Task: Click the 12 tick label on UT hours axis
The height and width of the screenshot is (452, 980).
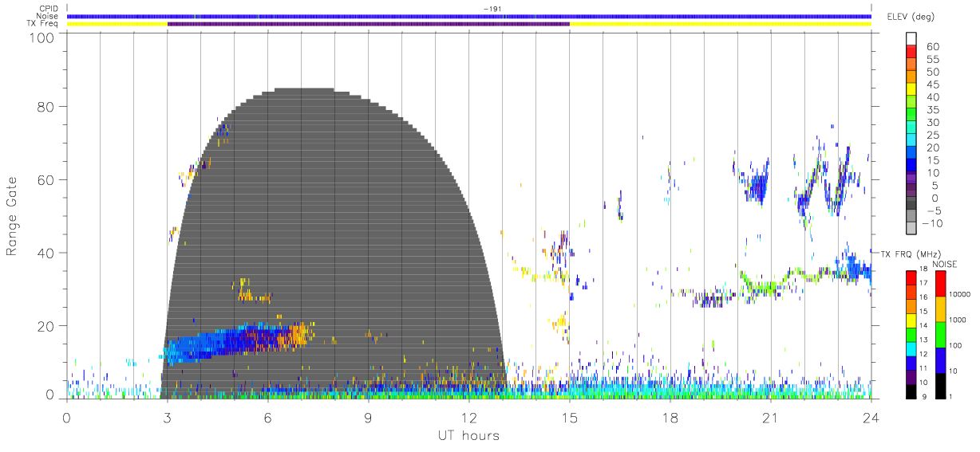Action: (x=468, y=419)
